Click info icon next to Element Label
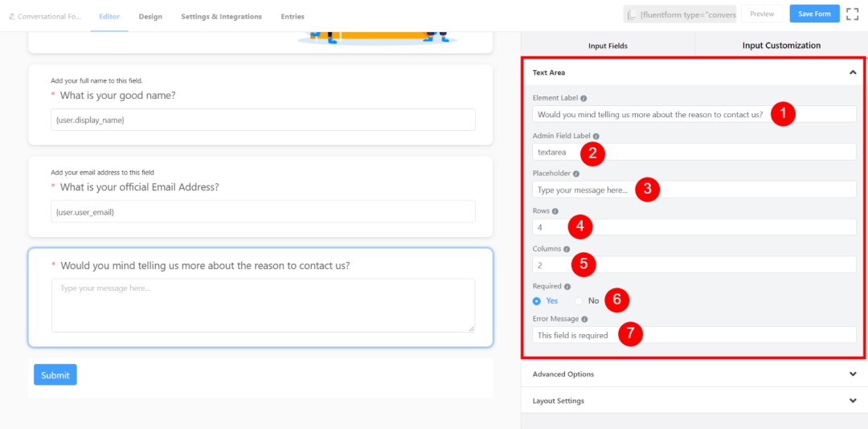868x429 pixels. [x=583, y=98]
